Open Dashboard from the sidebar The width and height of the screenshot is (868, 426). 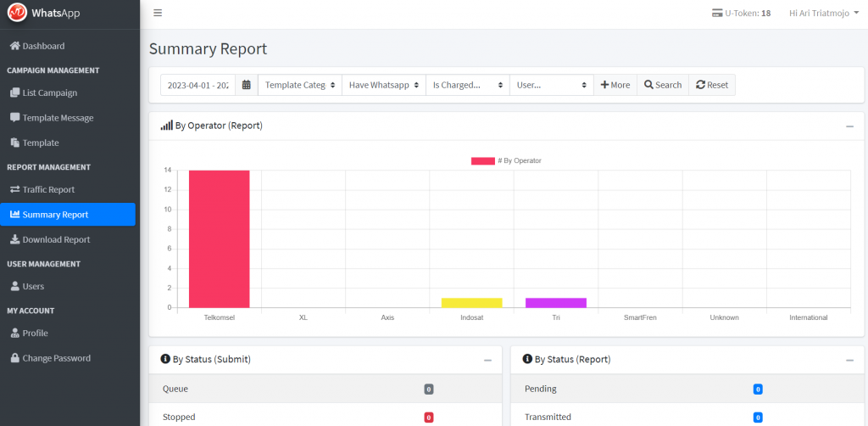tap(42, 46)
